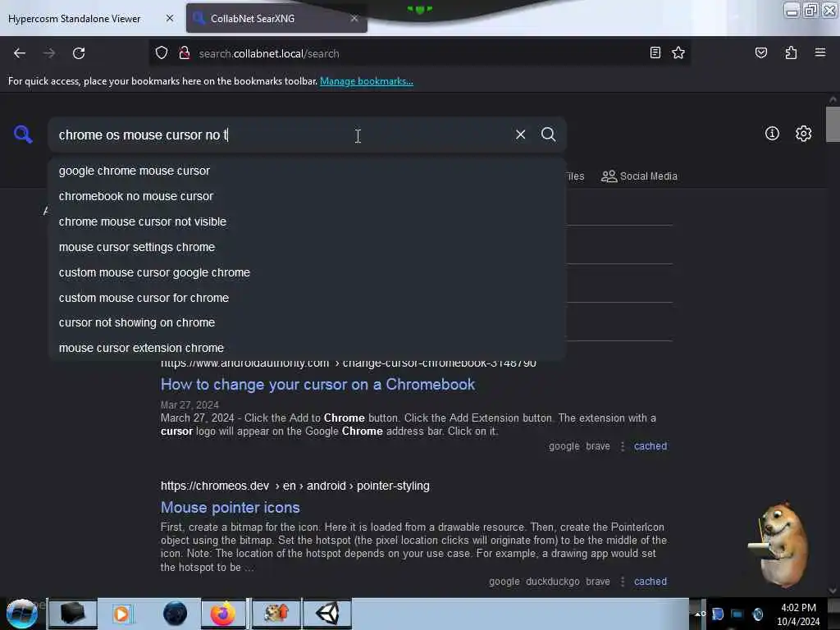Bookmark this page with the star icon

[678, 52]
